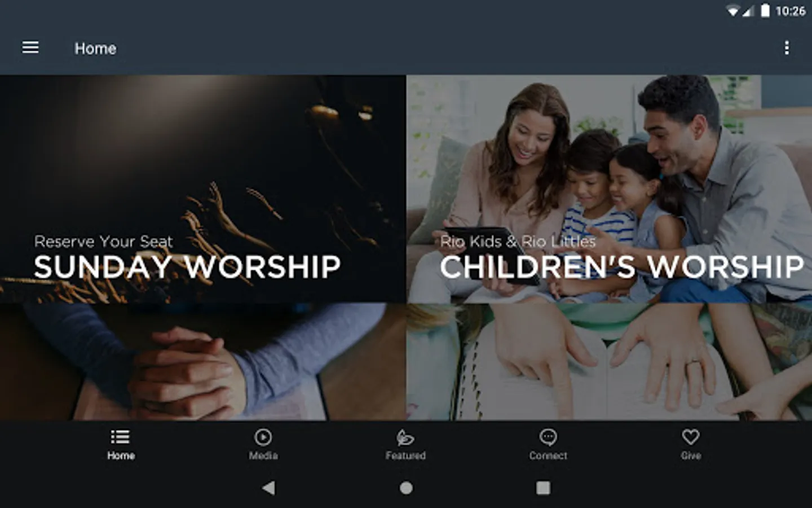Tap the Rio Kids & Rio Littles text
The image size is (812, 508).
coord(518,242)
